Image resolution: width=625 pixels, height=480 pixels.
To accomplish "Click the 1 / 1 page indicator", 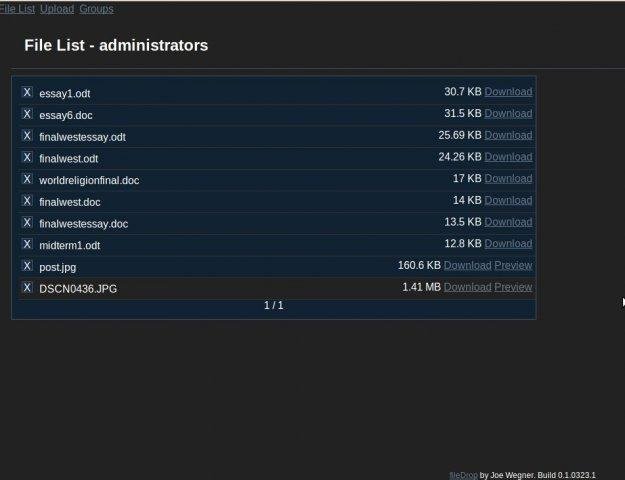I will 274,305.
